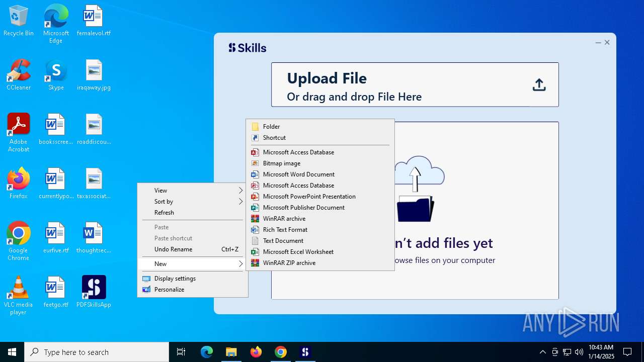The width and height of the screenshot is (644, 362).
Task: Show hidden system tray icons
Action: click(x=542, y=352)
